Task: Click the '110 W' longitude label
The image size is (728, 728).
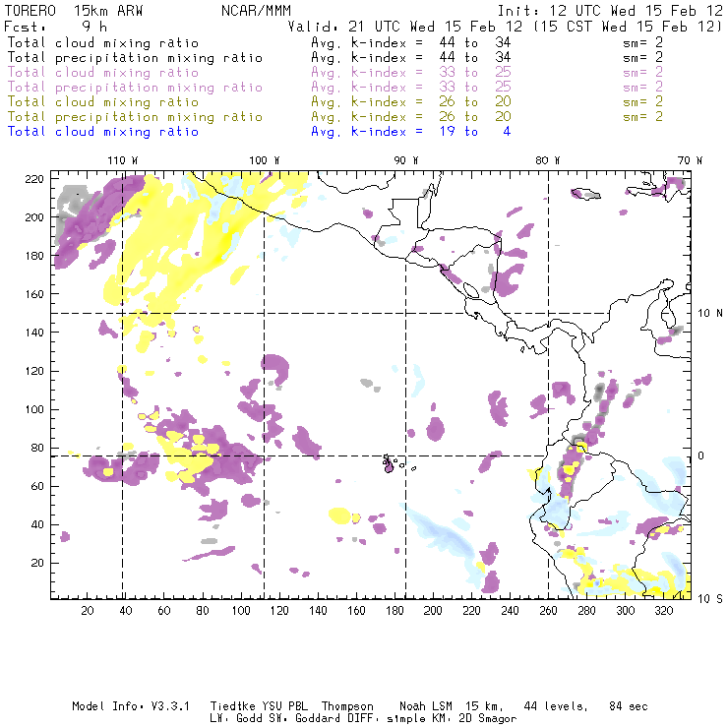Action: pyautogui.click(x=123, y=160)
